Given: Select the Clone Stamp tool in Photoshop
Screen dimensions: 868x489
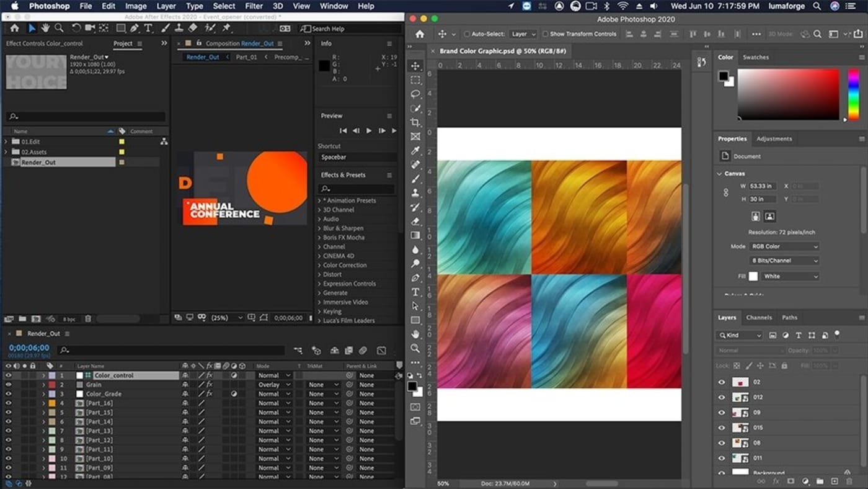Looking at the screenshot, I should click(415, 193).
